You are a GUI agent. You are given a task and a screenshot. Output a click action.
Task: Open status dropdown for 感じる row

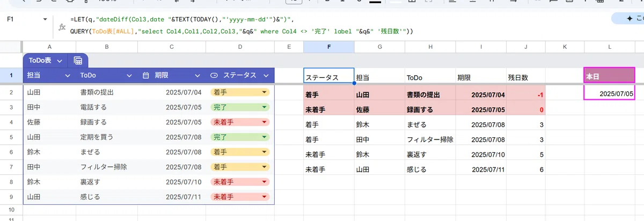264,197
